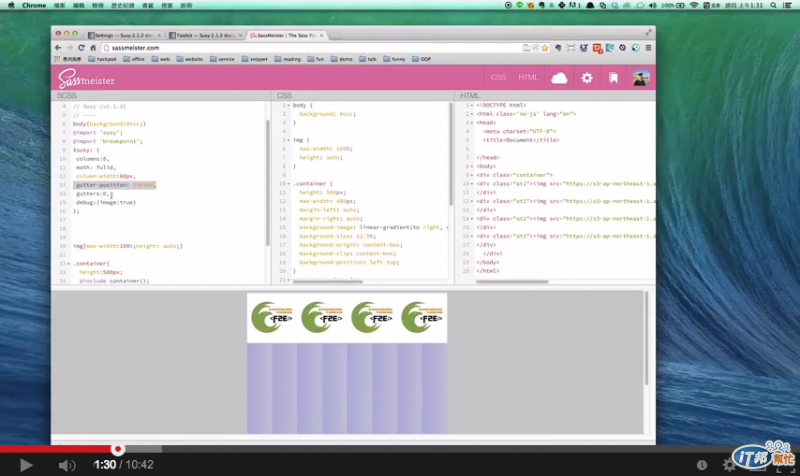Open the Notification Center icon
800x476 pixels.
point(788,5)
